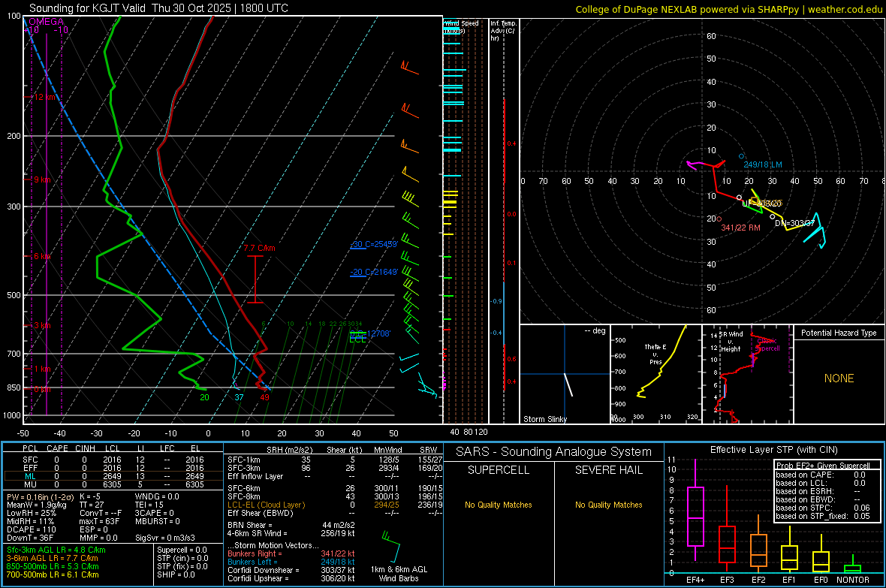Click the 'SHIP = 0.0' parameter

(x=176, y=574)
